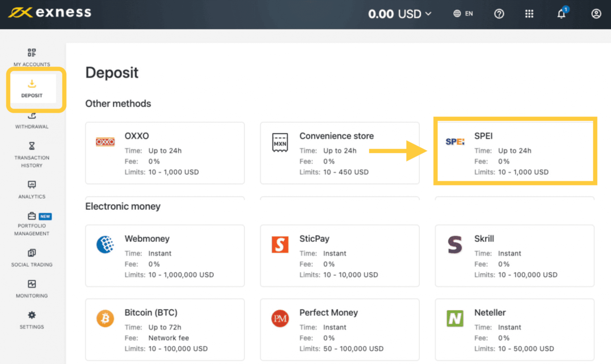Click the 'Electronic money' section heading
Screen dimensions: 611x364
tap(123, 206)
